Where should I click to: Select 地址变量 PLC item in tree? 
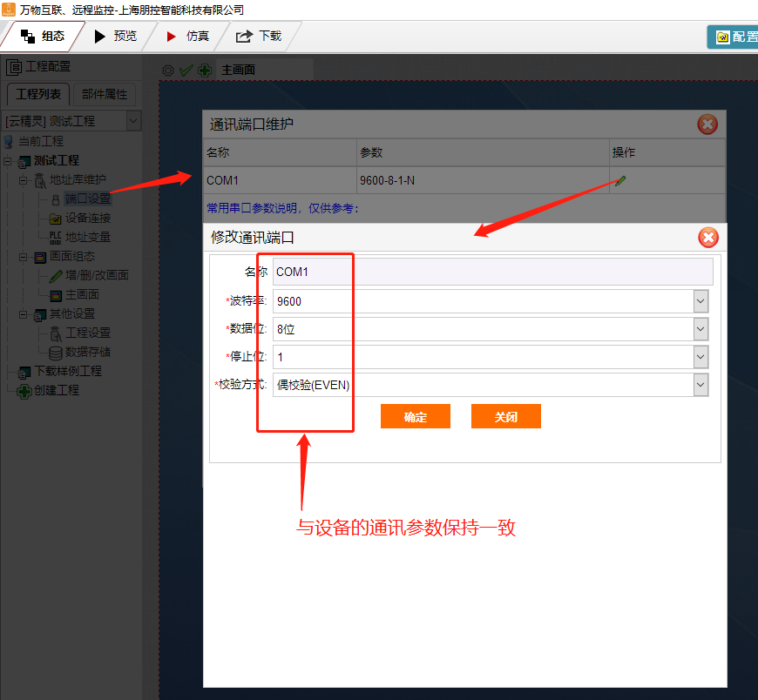(87, 237)
